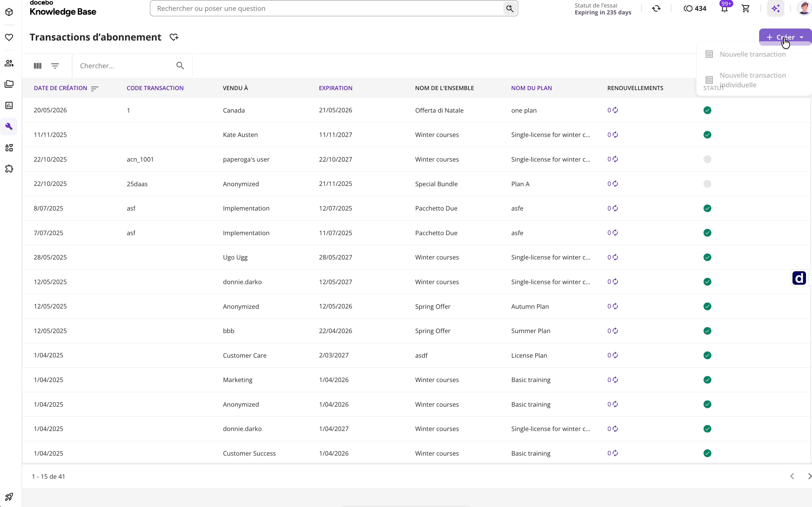Viewport: 812px width, 507px height.
Task: Open the user profile avatar
Action: tap(804, 8)
